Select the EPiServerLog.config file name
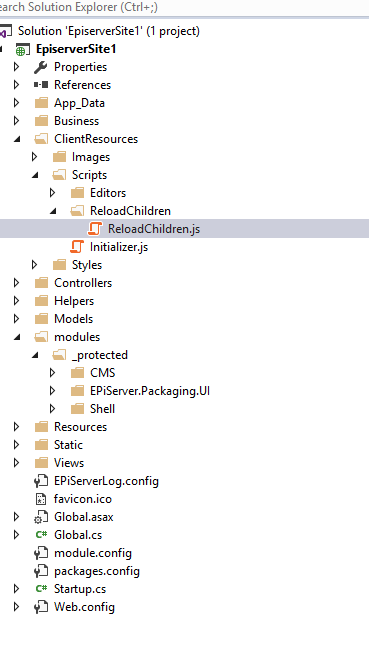The height and width of the screenshot is (672, 369). point(106,481)
